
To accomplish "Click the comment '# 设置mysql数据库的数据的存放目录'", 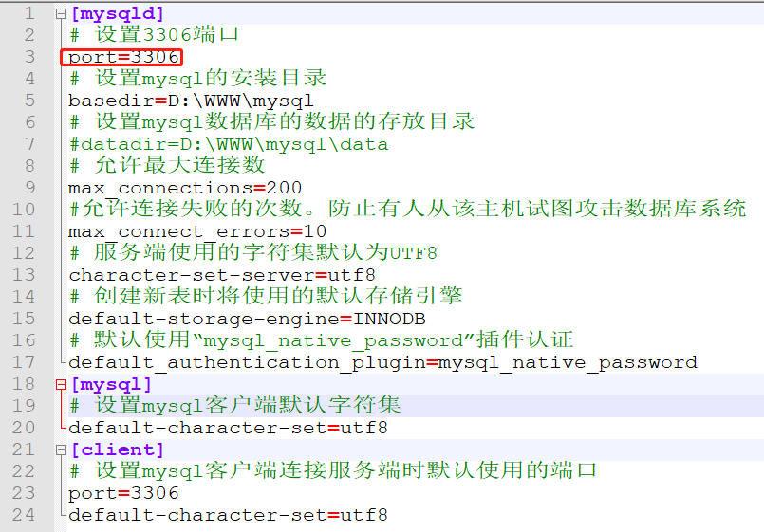I will [x=271, y=122].
